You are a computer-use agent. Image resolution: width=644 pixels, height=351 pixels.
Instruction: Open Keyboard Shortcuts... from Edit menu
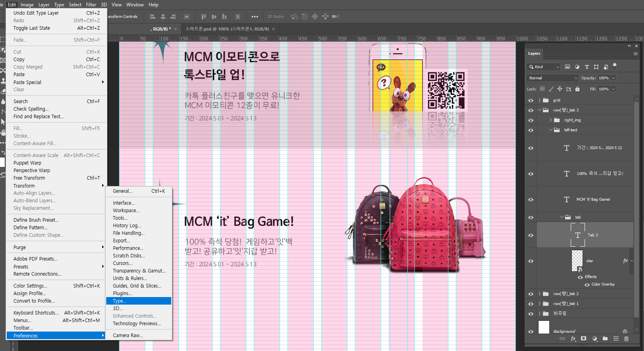57,313
